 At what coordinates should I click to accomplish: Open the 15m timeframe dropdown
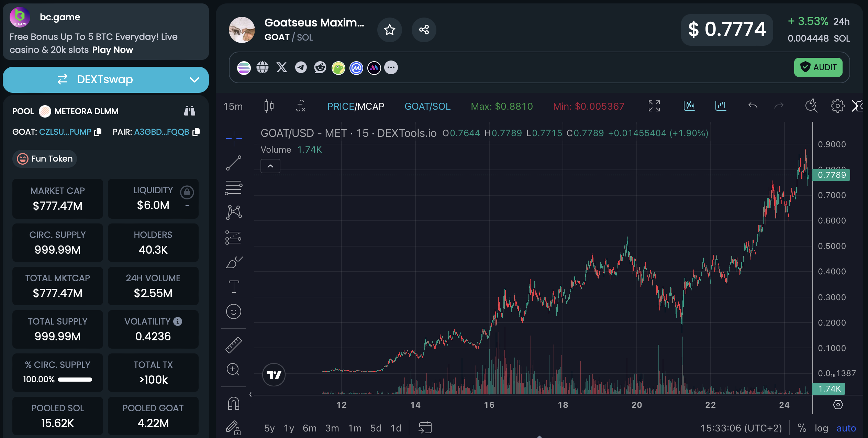(x=233, y=106)
